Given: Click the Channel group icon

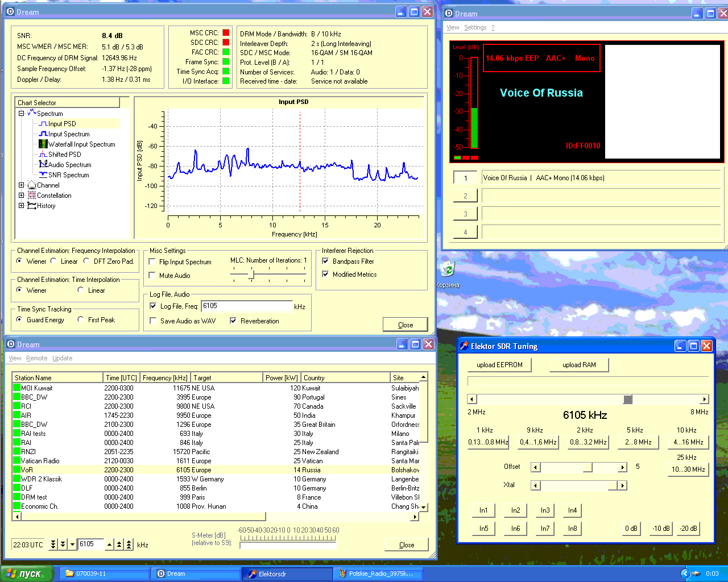Looking at the screenshot, I should click(32, 185).
